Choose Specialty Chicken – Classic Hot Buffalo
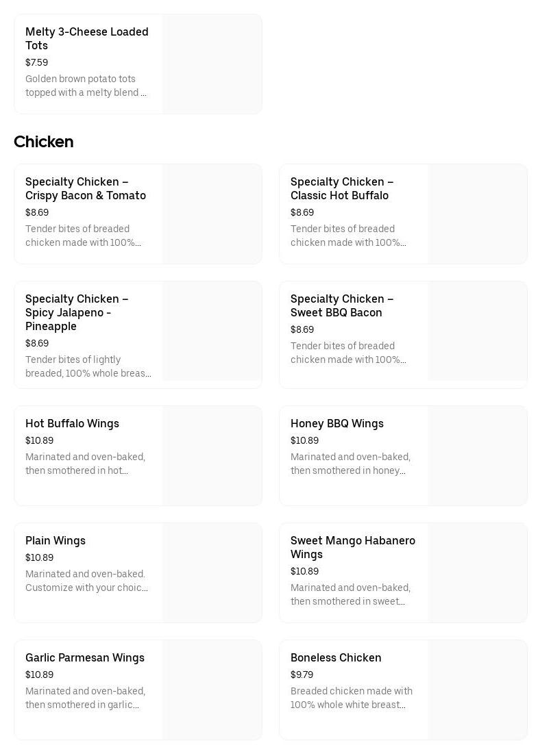551x756 pixels. tap(342, 189)
